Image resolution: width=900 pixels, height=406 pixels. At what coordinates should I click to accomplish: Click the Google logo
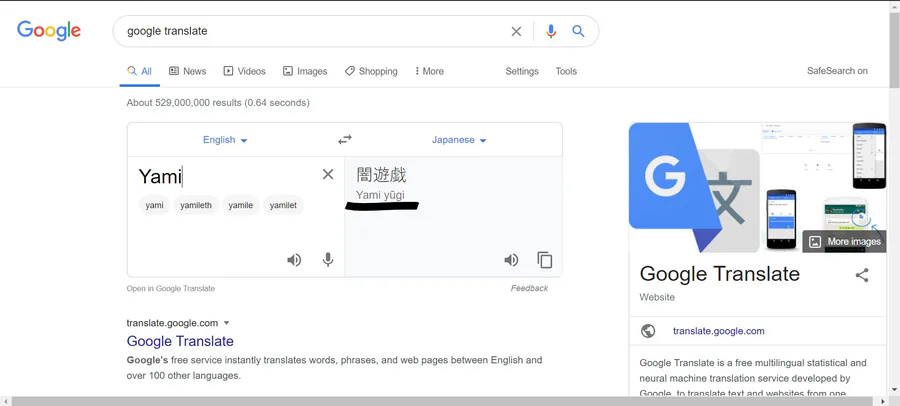(49, 30)
